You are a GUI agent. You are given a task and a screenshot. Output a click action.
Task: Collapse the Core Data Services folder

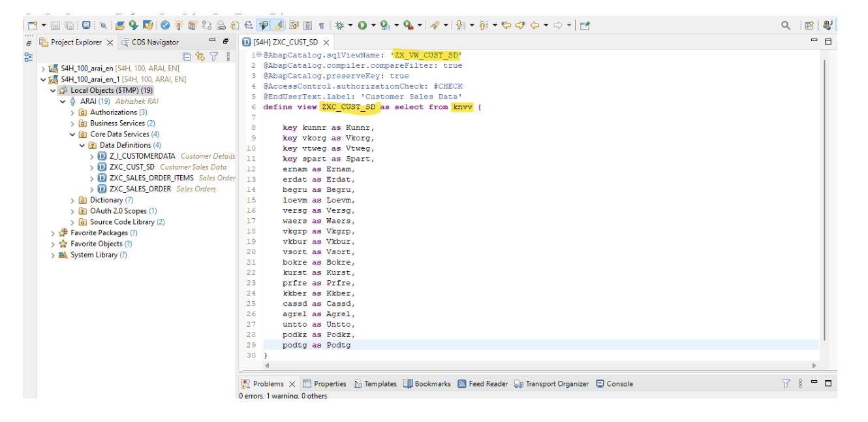tap(73, 134)
